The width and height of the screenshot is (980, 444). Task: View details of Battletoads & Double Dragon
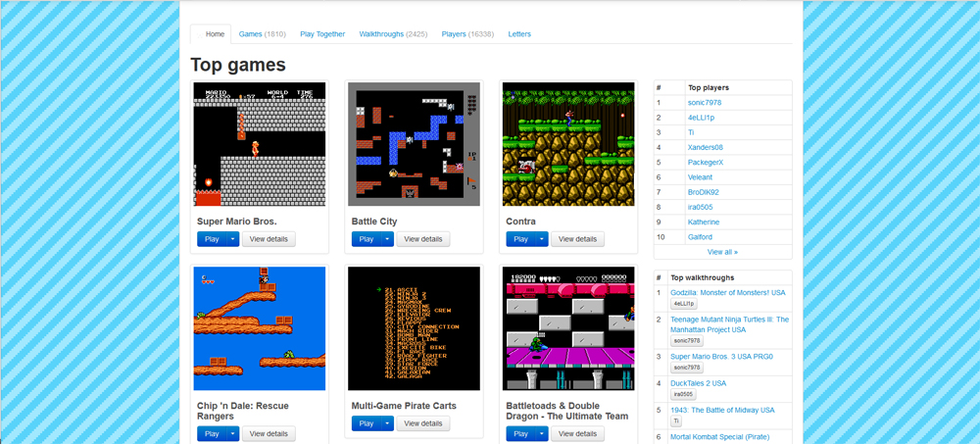[x=577, y=433]
